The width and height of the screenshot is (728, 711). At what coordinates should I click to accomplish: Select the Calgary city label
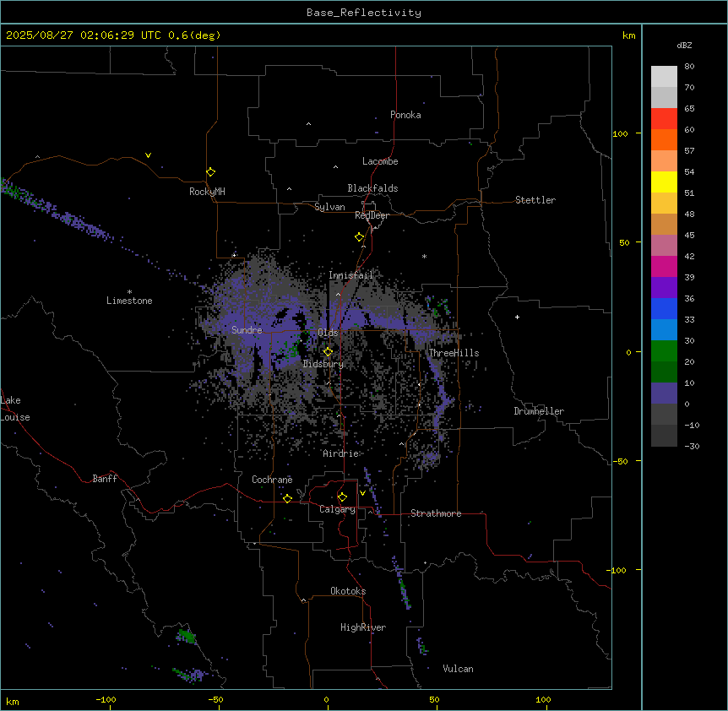pyautogui.click(x=338, y=509)
